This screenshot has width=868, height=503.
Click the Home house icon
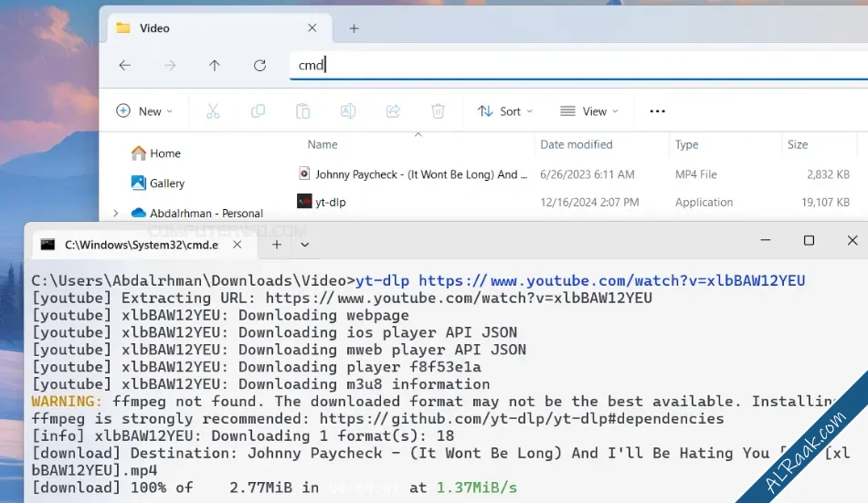(138, 152)
